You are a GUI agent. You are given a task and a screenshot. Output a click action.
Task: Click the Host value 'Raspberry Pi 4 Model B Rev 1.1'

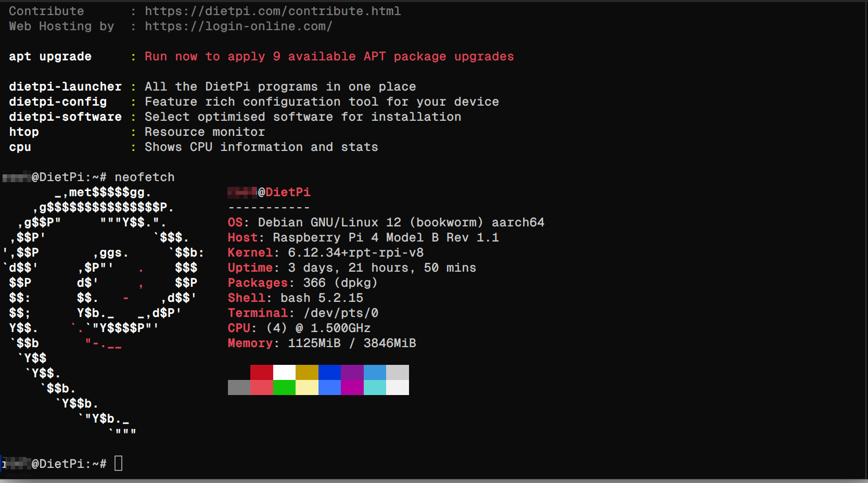point(386,237)
